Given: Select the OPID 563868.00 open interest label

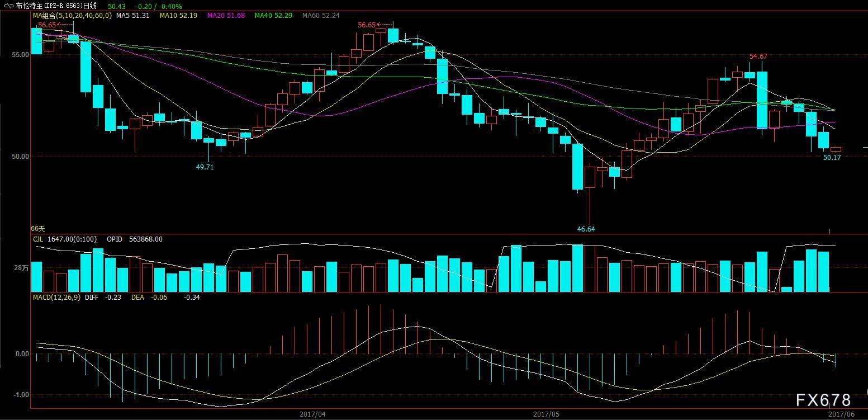Looking at the screenshot, I should coord(135,239).
